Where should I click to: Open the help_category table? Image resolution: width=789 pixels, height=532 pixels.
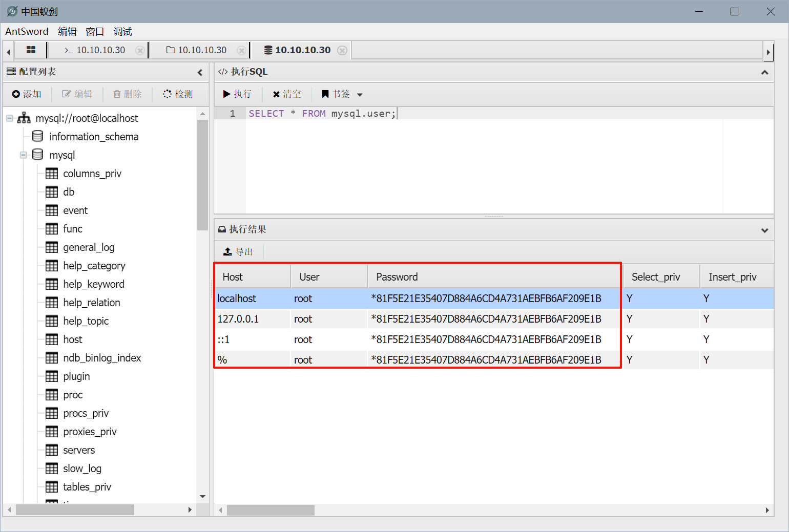[94, 266]
